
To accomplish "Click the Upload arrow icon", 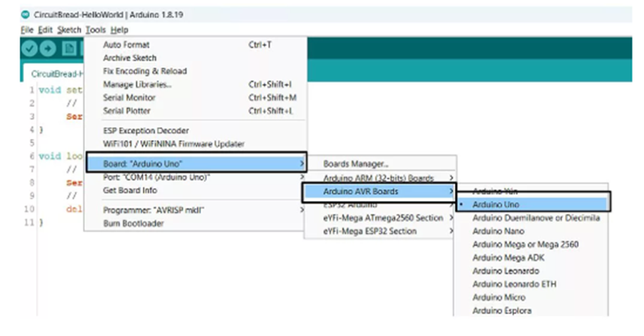I will click(48, 49).
